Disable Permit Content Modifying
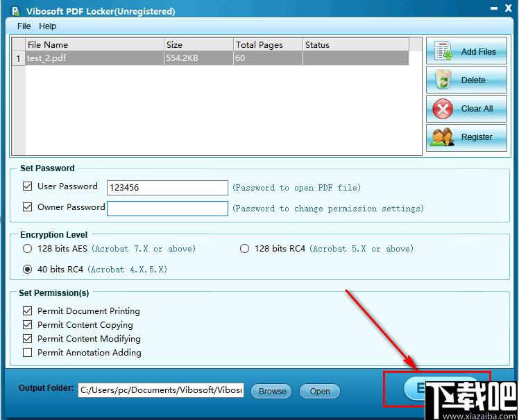This screenshot has height=420, width=519. tap(28, 339)
